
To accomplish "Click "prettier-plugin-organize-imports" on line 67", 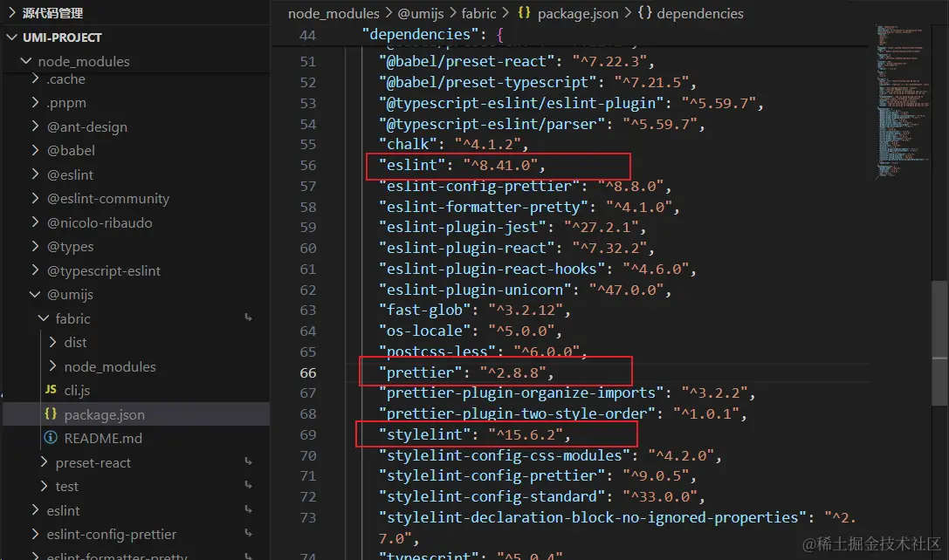I will tap(521, 393).
